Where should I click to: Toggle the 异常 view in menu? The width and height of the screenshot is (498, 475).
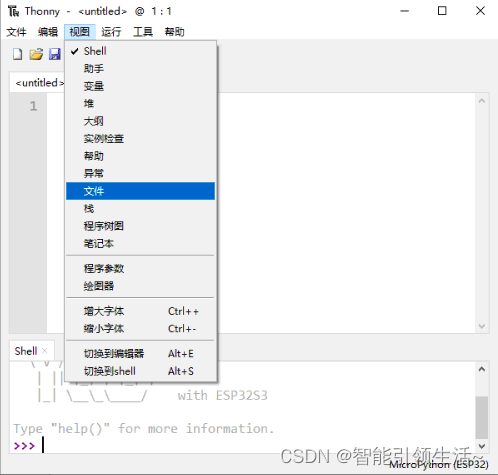pyautogui.click(x=140, y=173)
